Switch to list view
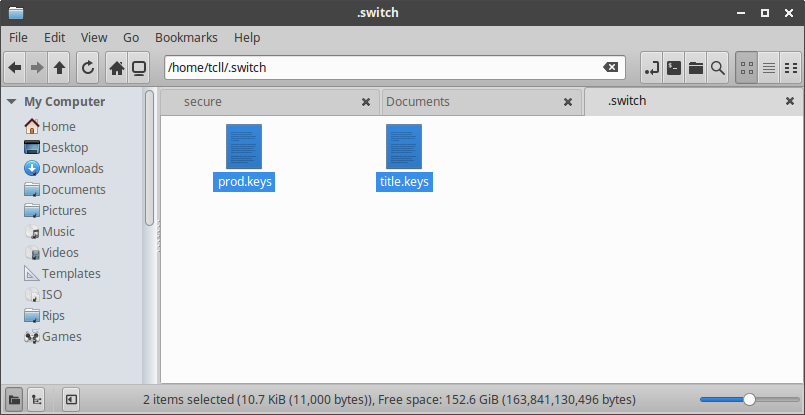This screenshot has width=805, height=415. click(769, 67)
